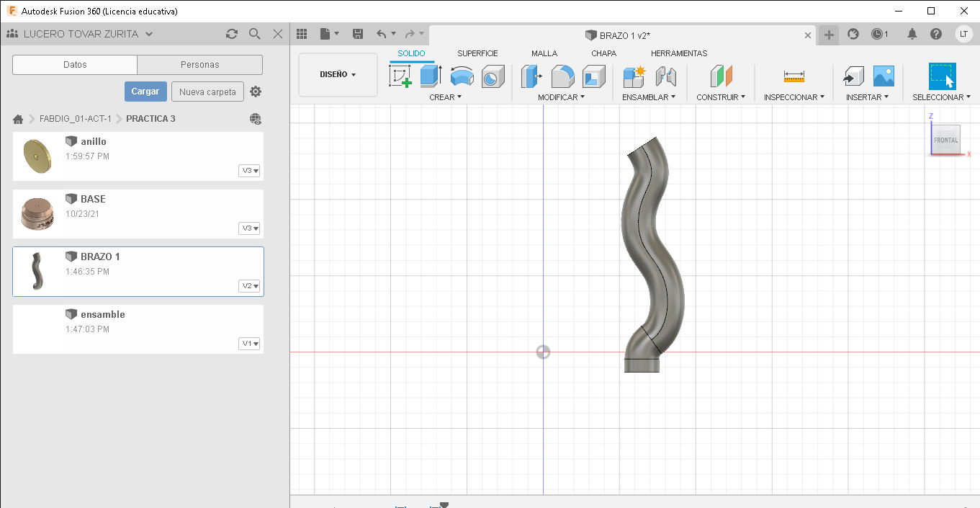Open a new design tab
This screenshot has width=980, height=508.
coord(830,35)
